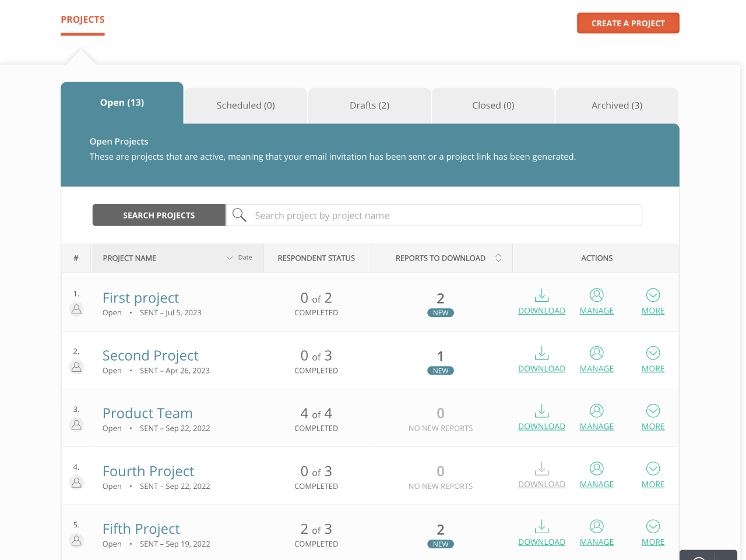Click download icon for Second Project

542,353
